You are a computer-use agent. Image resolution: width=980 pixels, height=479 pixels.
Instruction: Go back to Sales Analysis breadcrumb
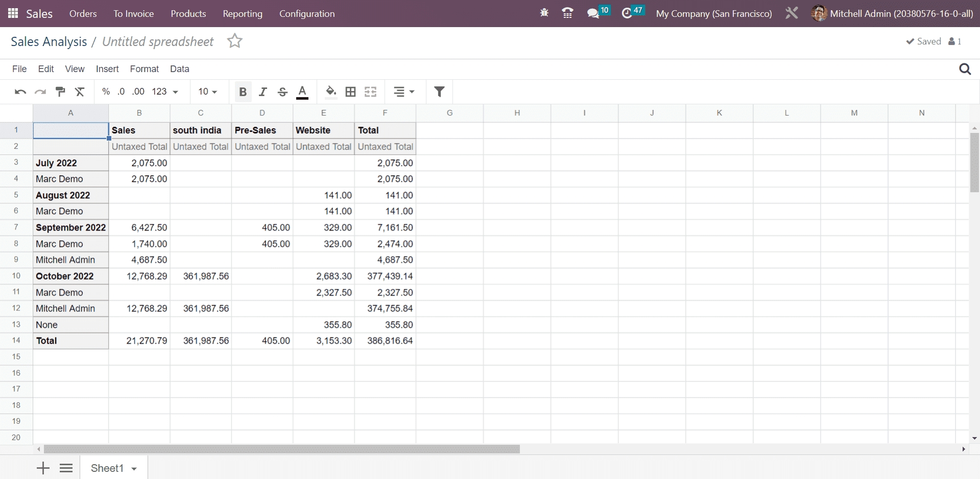(x=49, y=42)
